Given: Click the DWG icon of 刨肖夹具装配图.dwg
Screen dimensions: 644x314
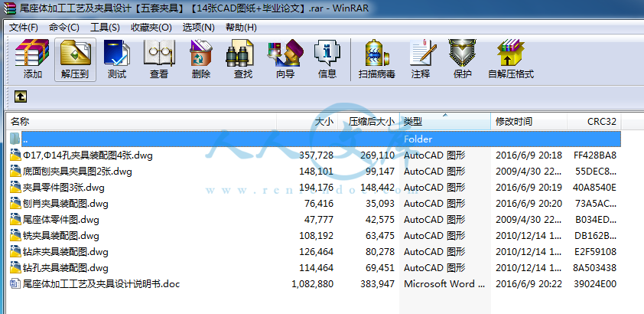Looking at the screenshot, I should (x=15, y=204).
